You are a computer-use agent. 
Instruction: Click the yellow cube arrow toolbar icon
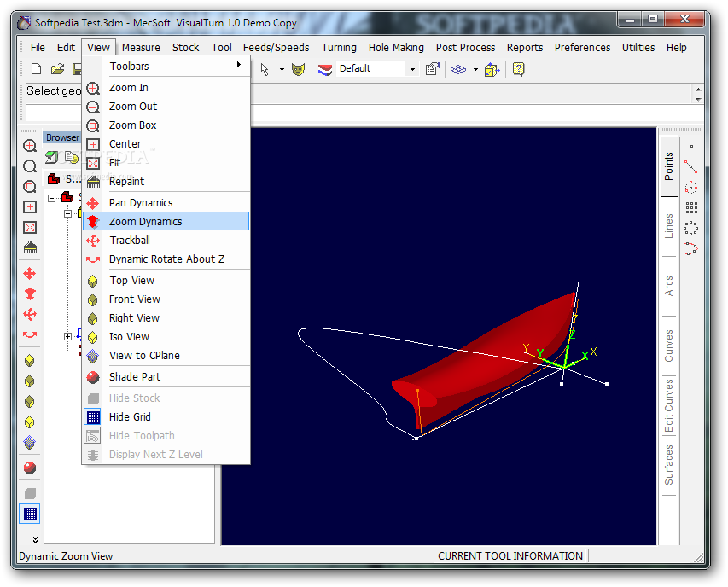point(492,70)
